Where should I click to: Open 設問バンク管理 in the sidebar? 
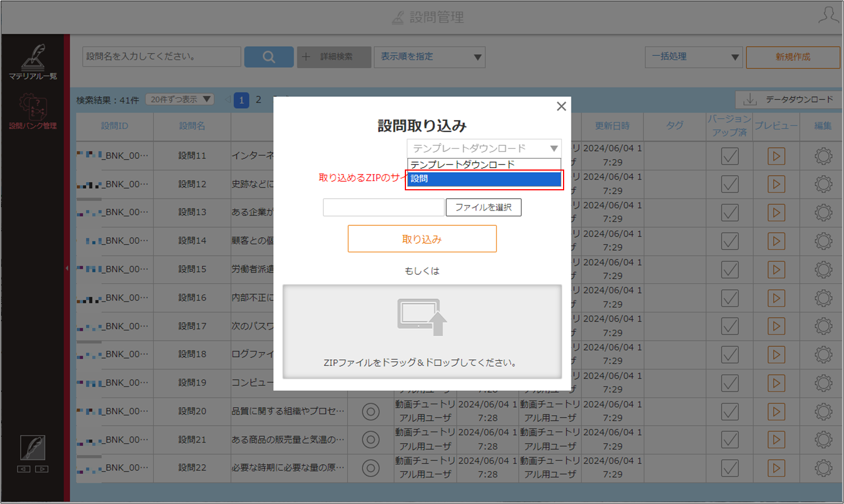(x=33, y=111)
